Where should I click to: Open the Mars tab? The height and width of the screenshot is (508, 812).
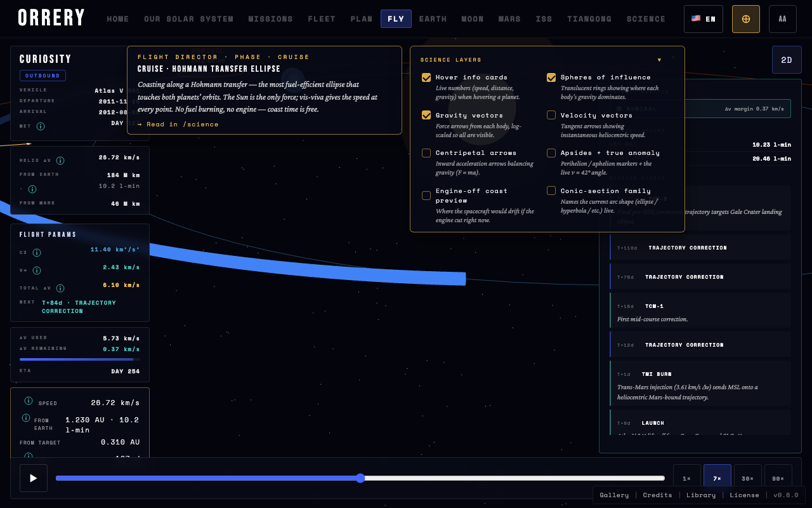[x=509, y=19]
